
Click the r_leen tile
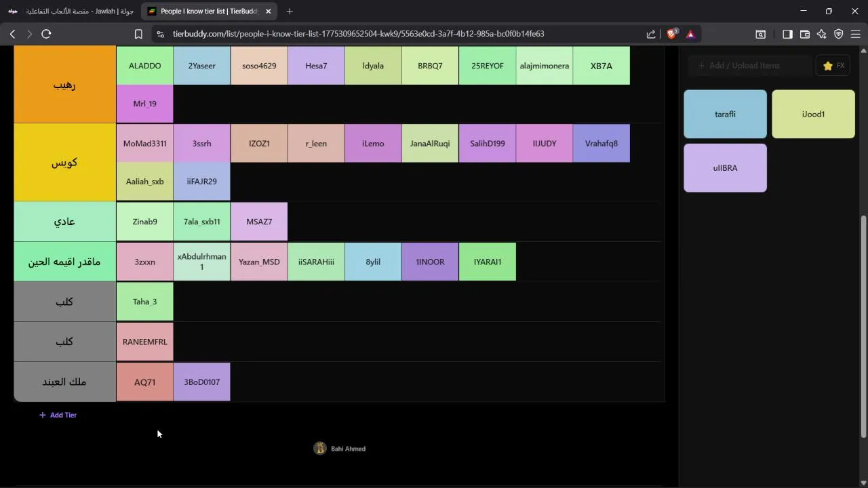(316, 144)
